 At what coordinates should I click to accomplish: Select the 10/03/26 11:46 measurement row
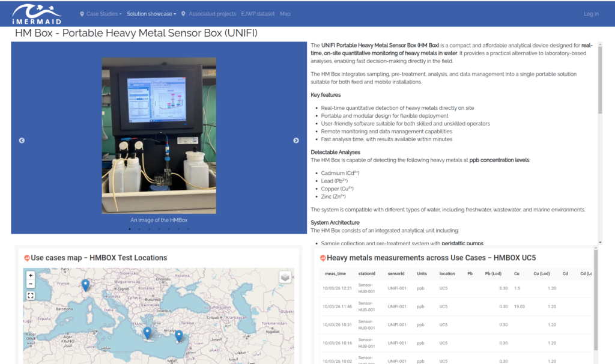(x=456, y=307)
